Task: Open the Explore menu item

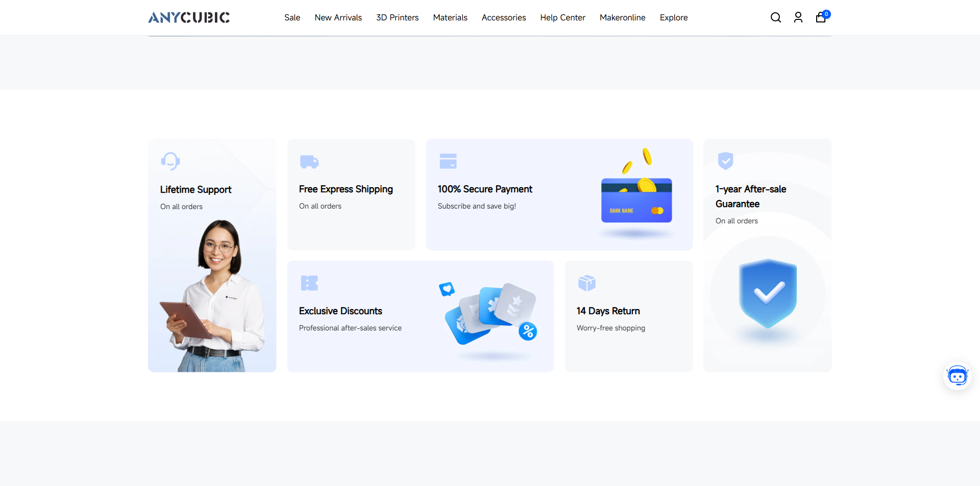Action: (673, 17)
